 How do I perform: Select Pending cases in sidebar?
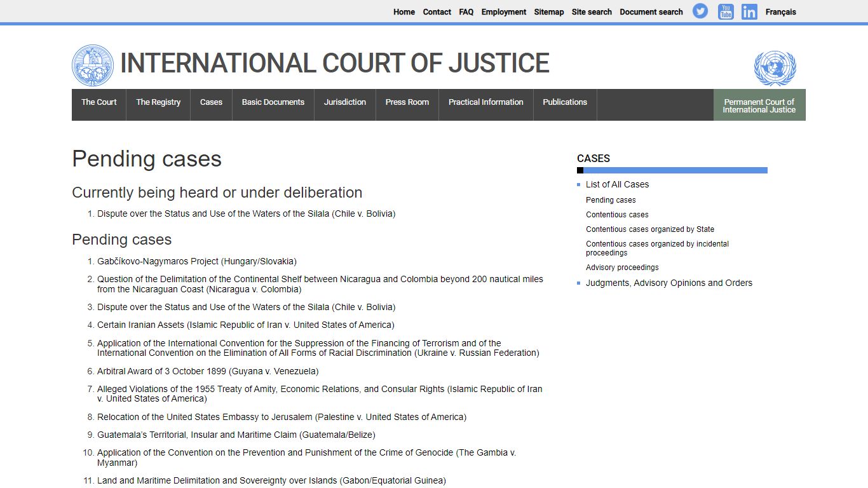[611, 200]
